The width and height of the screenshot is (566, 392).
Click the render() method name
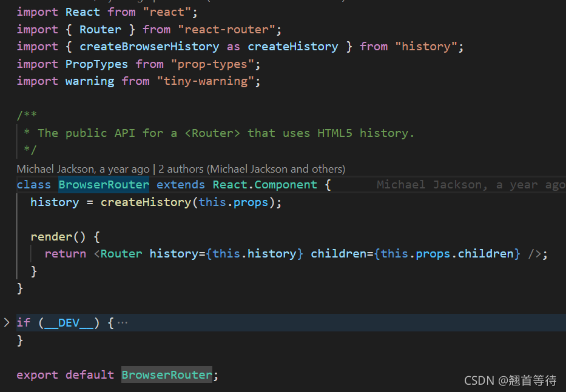pos(51,236)
